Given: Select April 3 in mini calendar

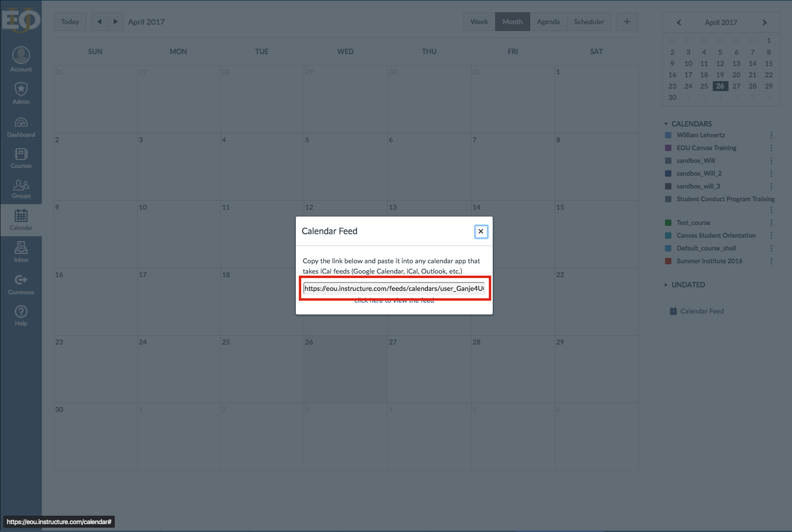Looking at the screenshot, I should (x=688, y=52).
